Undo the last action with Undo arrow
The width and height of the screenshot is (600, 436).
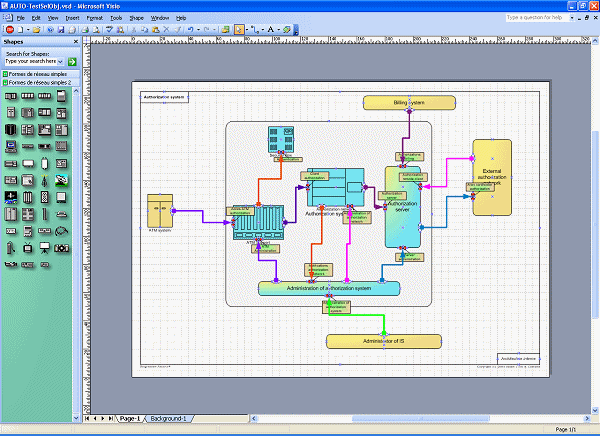[x=190, y=29]
